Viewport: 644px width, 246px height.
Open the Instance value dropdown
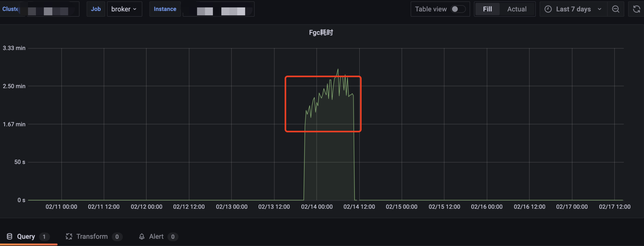coord(218,9)
